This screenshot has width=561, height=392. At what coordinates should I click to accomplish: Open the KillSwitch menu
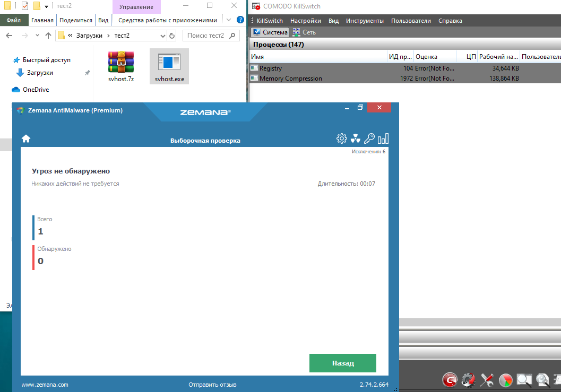270,21
